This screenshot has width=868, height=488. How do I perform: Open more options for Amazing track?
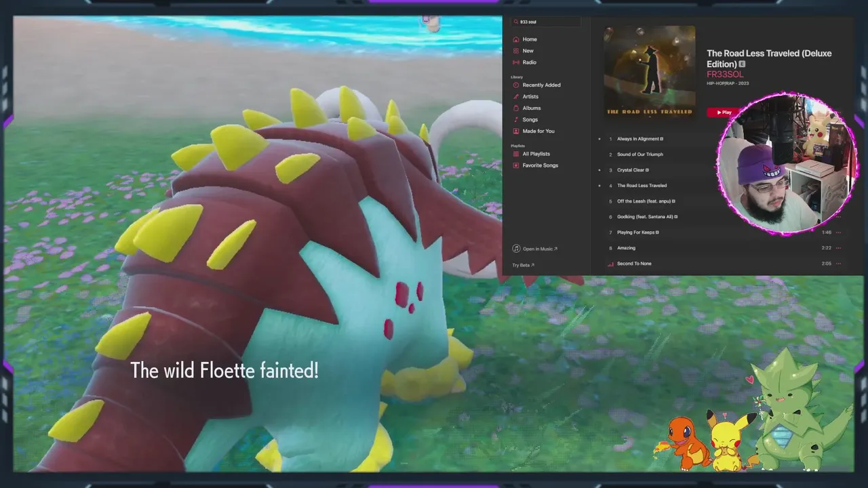839,248
